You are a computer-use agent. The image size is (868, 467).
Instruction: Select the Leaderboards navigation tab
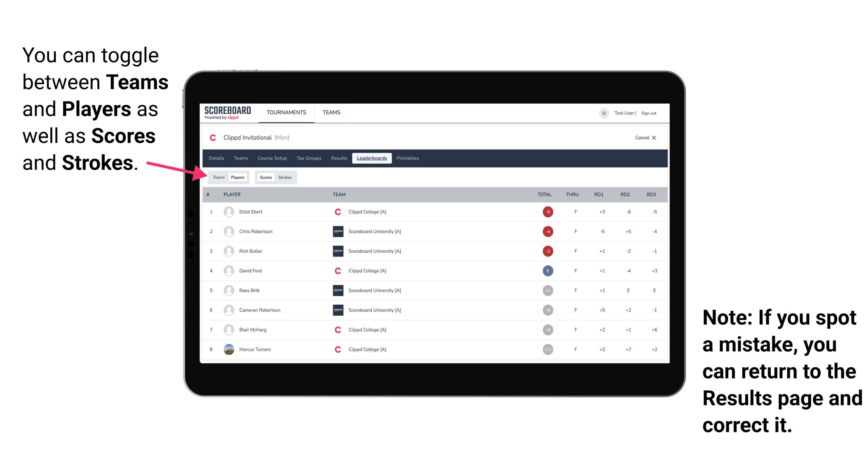tap(372, 158)
